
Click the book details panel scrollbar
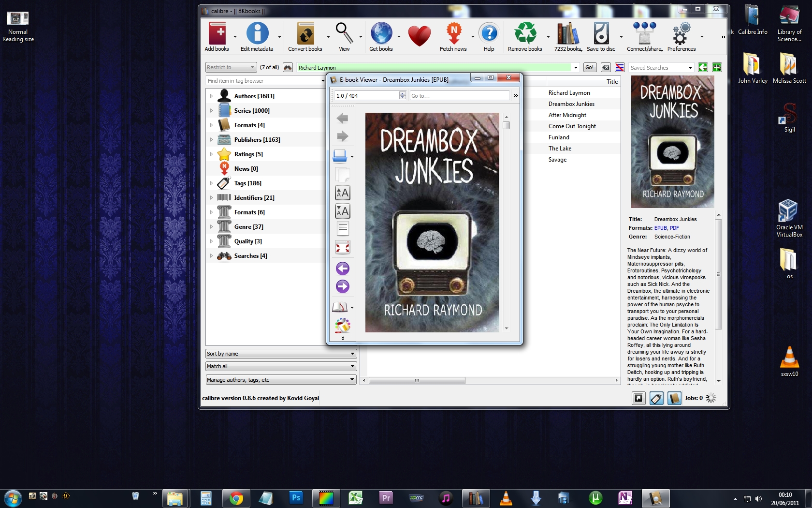[x=718, y=274]
